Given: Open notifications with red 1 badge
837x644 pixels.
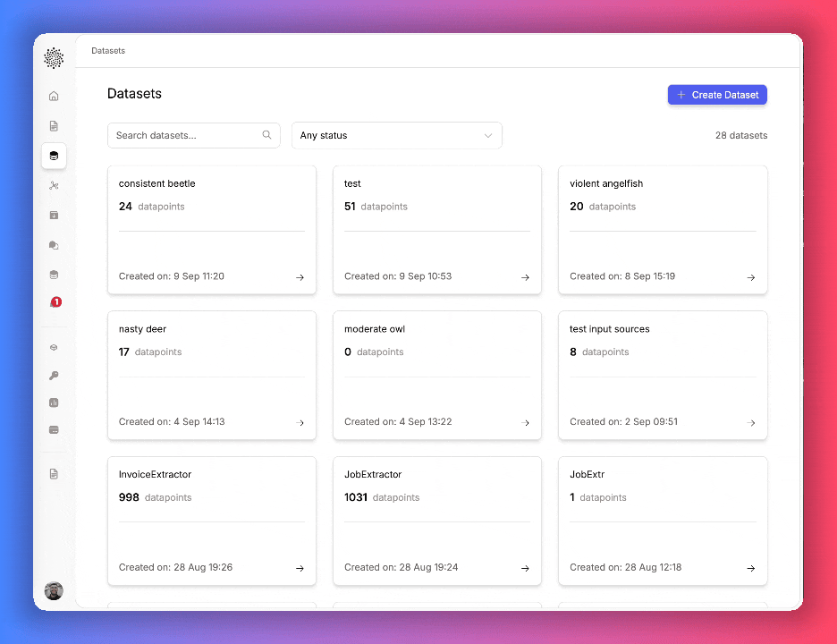Looking at the screenshot, I should (55, 302).
